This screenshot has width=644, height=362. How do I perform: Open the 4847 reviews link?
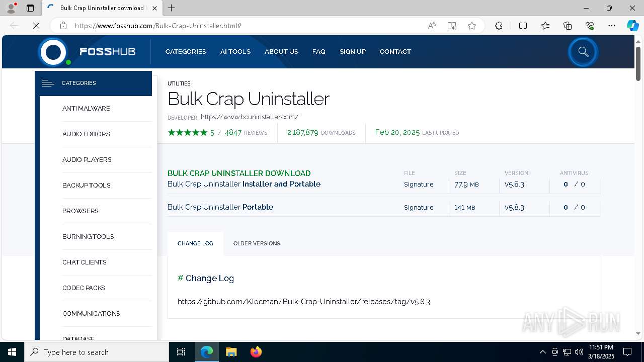246,133
